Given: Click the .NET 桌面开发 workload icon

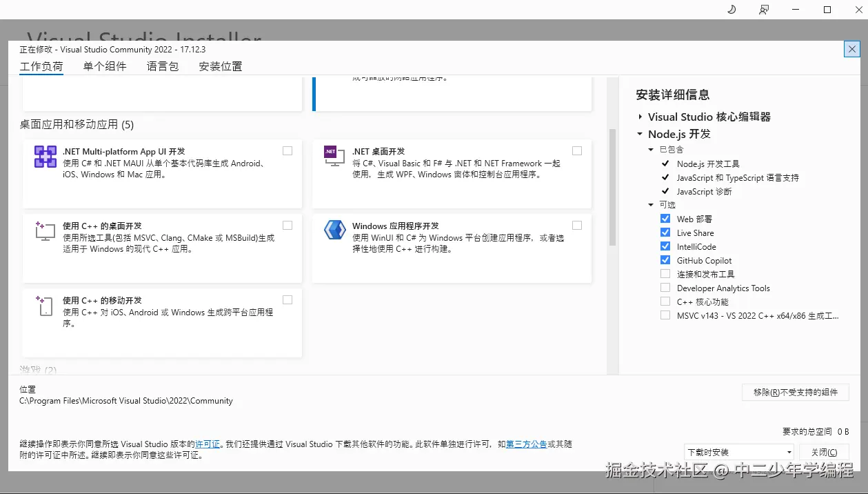Looking at the screenshot, I should coord(334,157).
